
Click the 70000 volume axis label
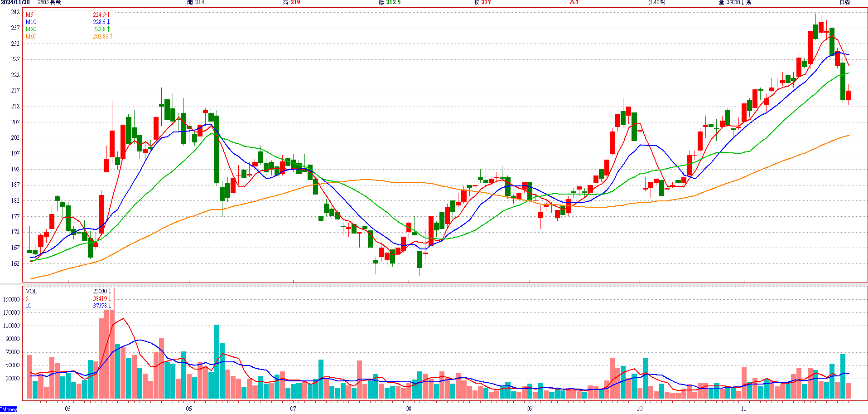13,352
